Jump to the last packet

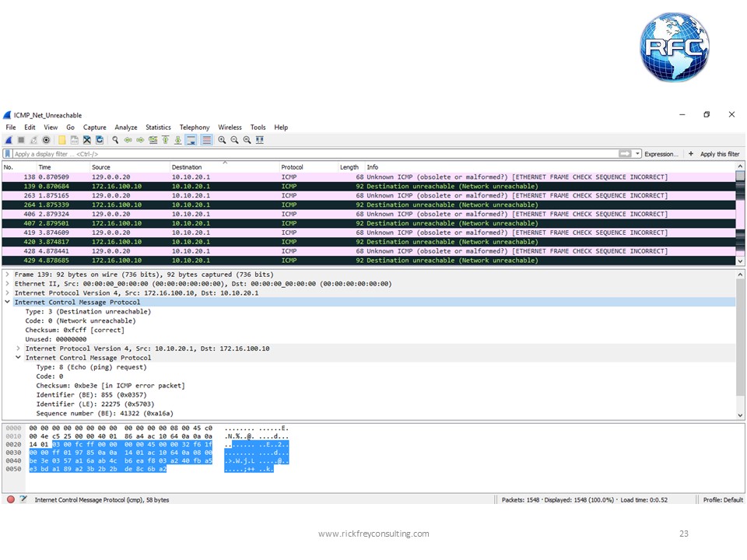pos(177,140)
